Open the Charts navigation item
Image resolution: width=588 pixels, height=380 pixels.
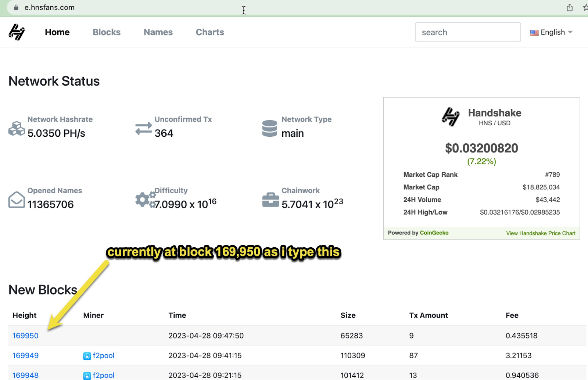point(210,32)
